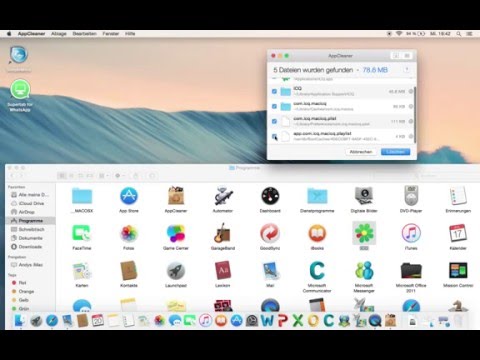480x360 pixels.
Task: Open the Bearbeiten menu
Action: pyautogui.click(x=84, y=34)
